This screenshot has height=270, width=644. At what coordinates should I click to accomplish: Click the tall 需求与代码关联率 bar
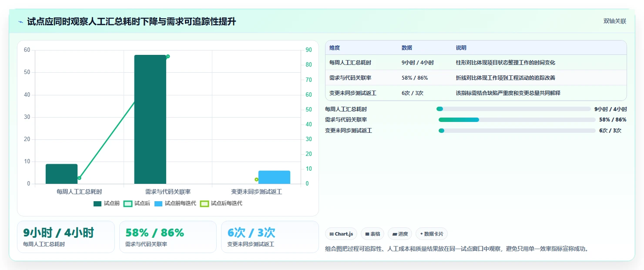[x=150, y=119]
